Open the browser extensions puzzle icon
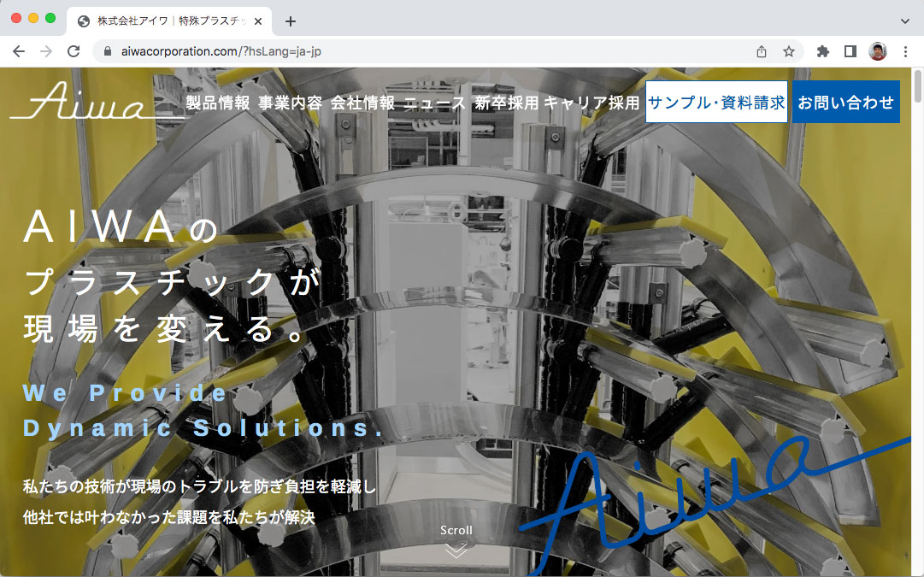 point(821,50)
